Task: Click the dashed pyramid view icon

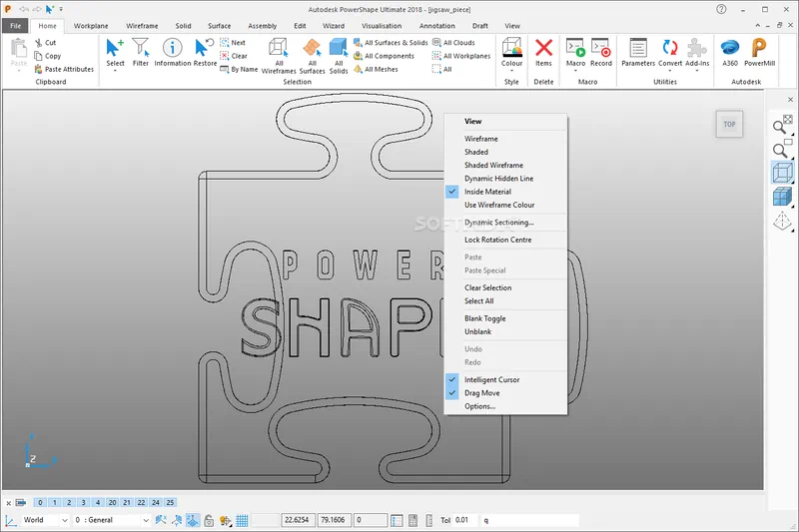Action: (782, 221)
